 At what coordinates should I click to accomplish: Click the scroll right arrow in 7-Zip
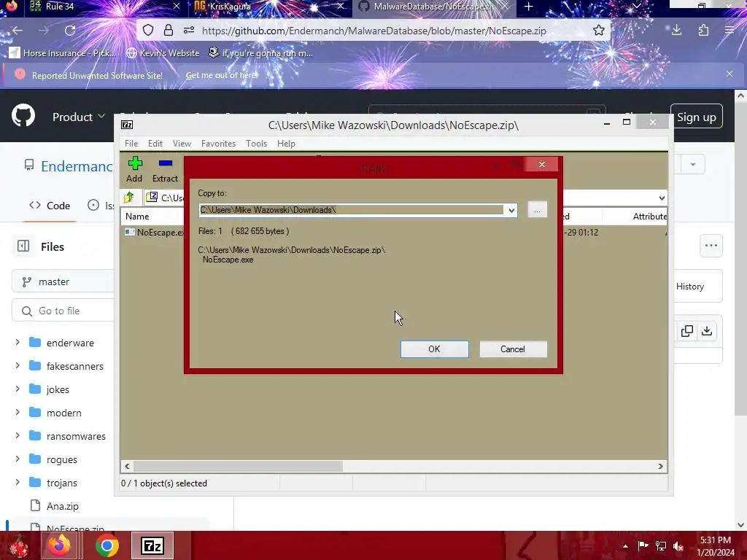tap(660, 466)
